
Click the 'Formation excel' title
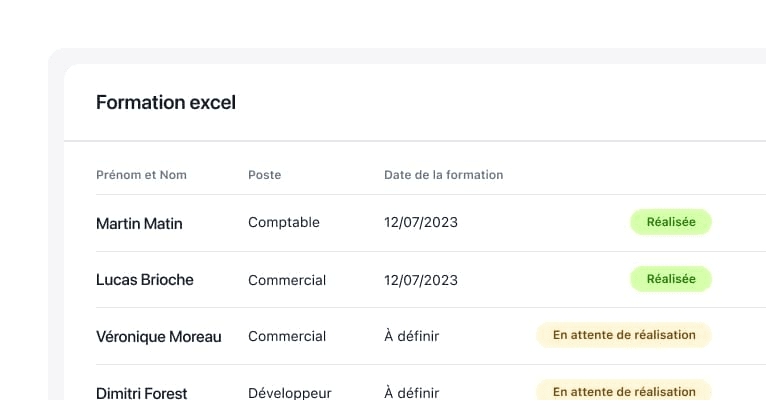click(166, 103)
